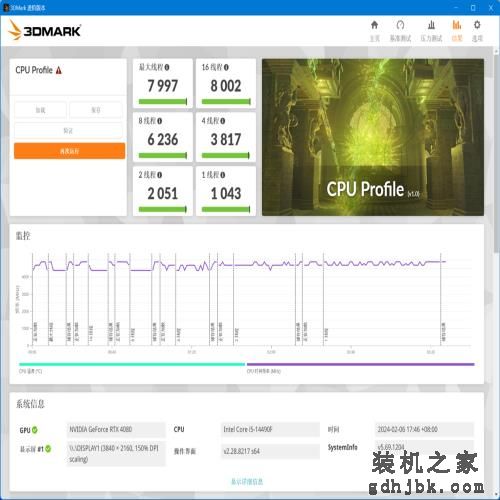Image resolution: width=500 pixels, height=500 pixels.
Task: Click the SystemInfo label
Action: click(x=342, y=447)
